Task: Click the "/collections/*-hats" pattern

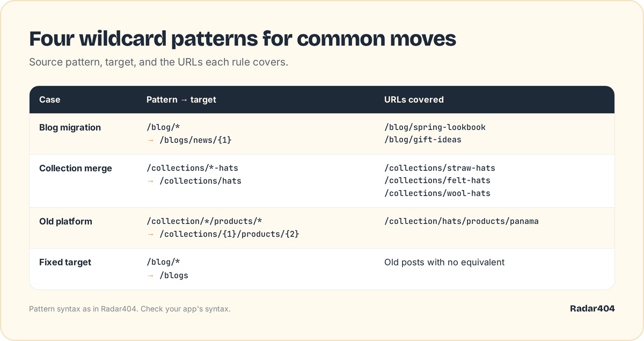Action: coord(192,168)
